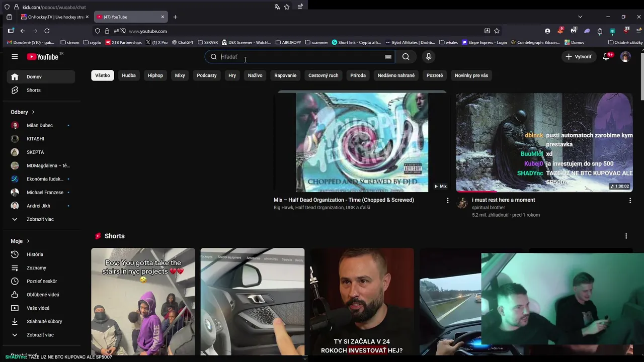The height and width of the screenshot is (362, 644).
Task: Open Shorts in the sidebar
Action: pos(41,90)
